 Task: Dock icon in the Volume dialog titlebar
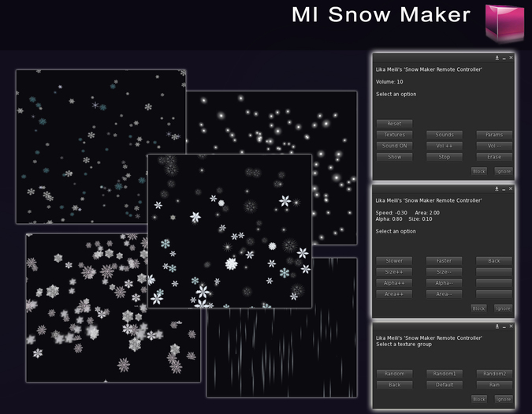click(497, 58)
